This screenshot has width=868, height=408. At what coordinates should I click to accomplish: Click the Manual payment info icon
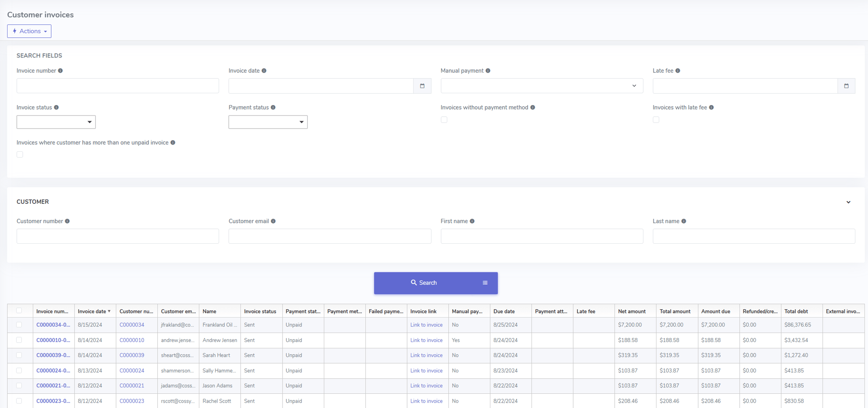pyautogui.click(x=488, y=71)
